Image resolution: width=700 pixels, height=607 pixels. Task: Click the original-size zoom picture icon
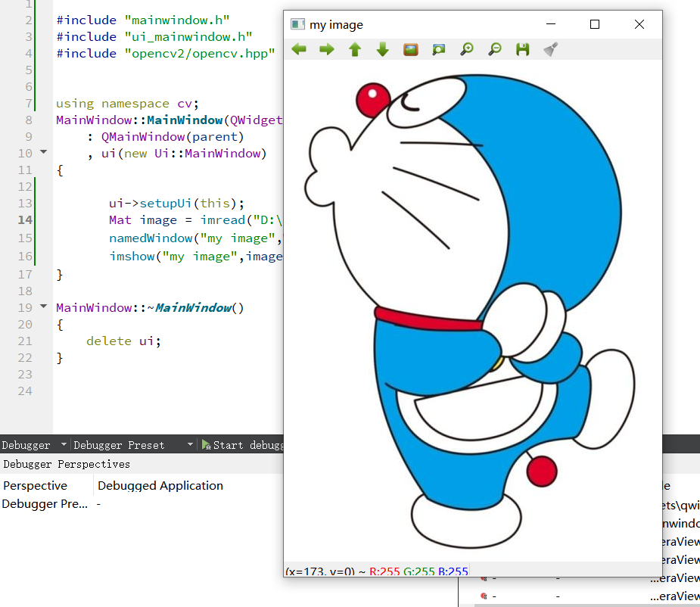pyautogui.click(x=411, y=49)
